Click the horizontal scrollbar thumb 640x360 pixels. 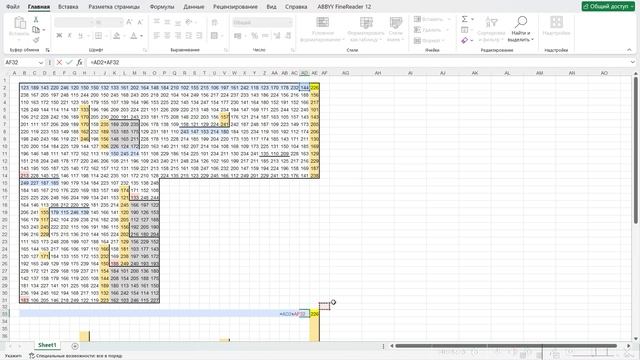[506, 346]
